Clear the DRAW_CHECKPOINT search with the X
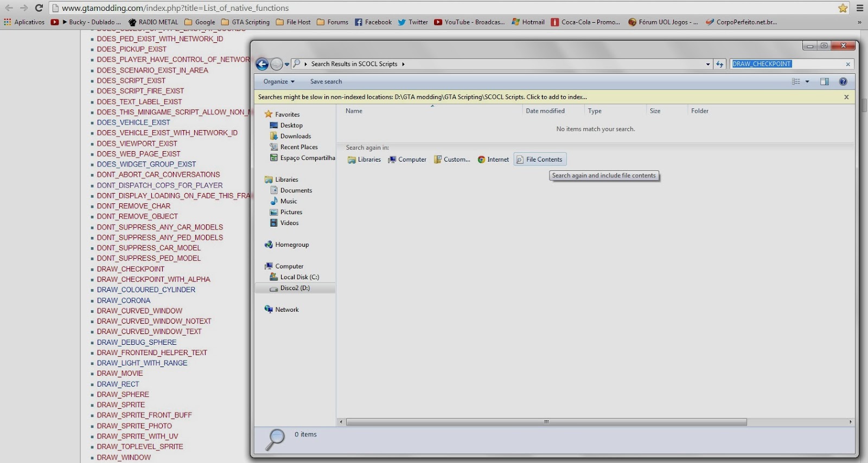Screen dimensions: 868x463 click(848, 64)
